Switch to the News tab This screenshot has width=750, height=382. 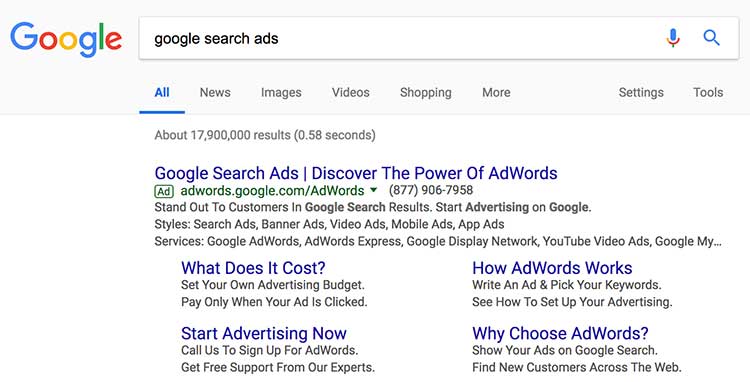(x=215, y=92)
